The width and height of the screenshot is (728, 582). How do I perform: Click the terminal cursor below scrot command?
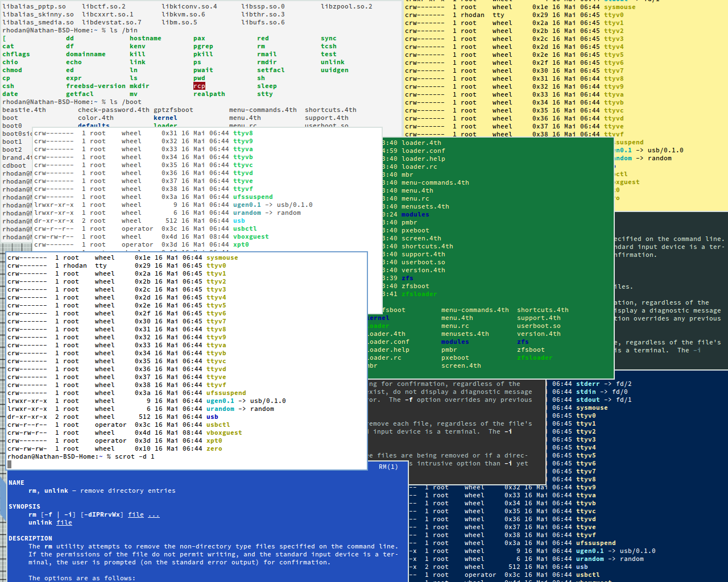pos(9,464)
